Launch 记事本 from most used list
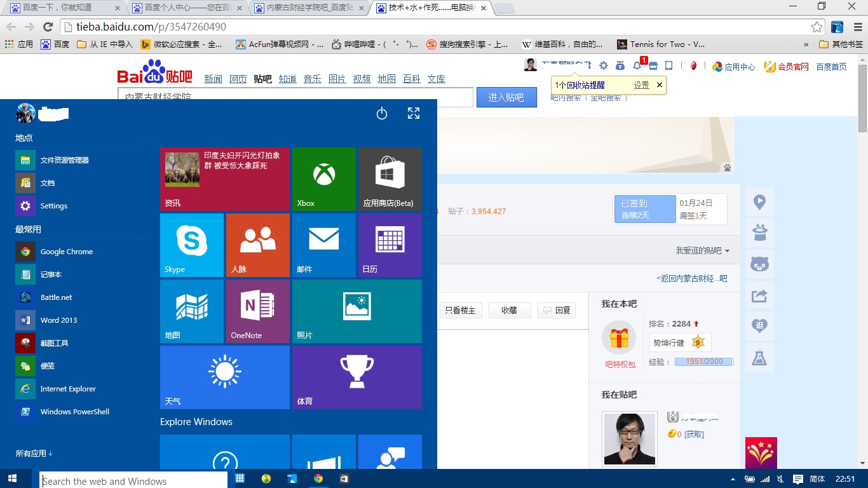 coord(79,274)
